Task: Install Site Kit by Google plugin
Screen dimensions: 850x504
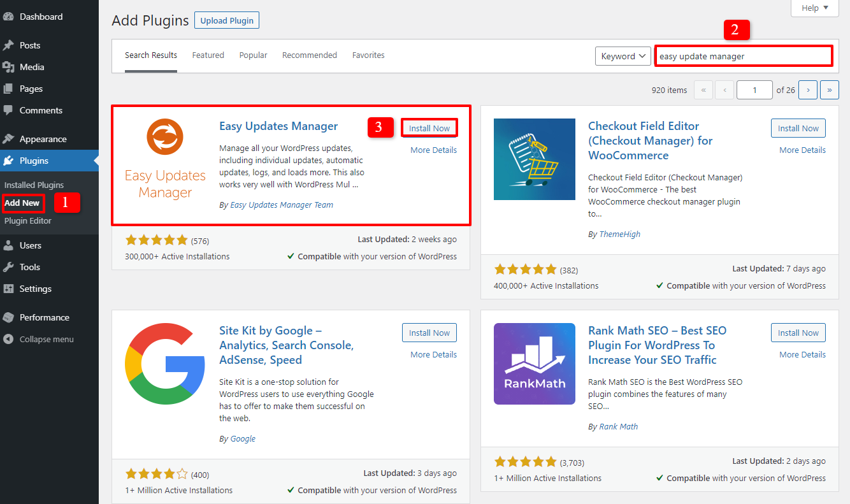Action: coord(429,333)
